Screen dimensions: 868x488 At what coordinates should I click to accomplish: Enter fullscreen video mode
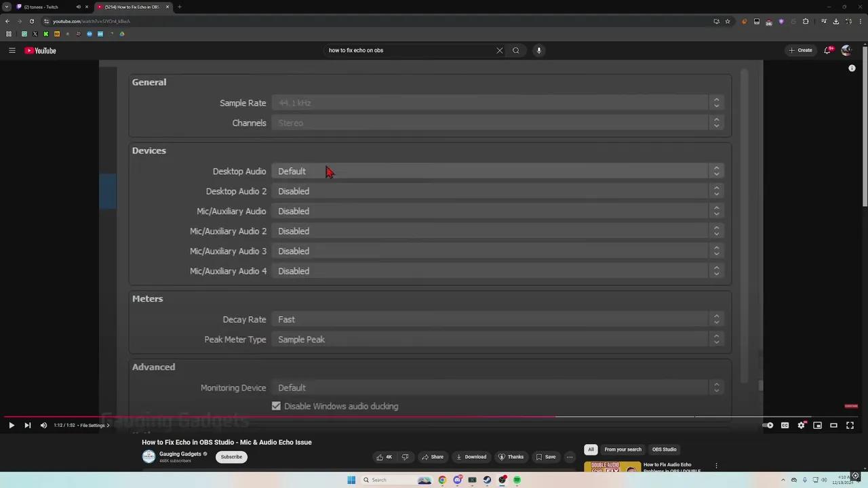click(x=850, y=426)
